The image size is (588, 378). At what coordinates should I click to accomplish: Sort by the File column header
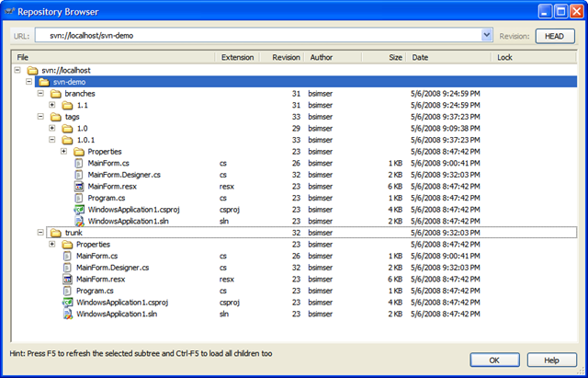[x=114, y=57]
